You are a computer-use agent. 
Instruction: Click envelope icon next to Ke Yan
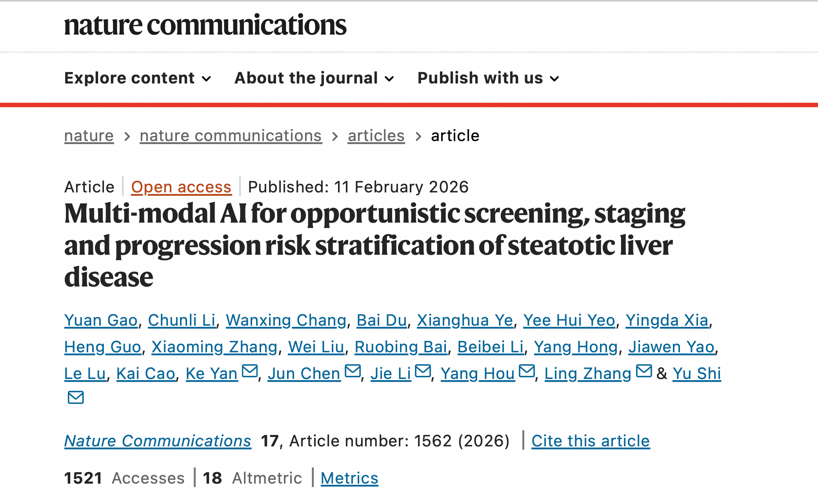click(250, 371)
